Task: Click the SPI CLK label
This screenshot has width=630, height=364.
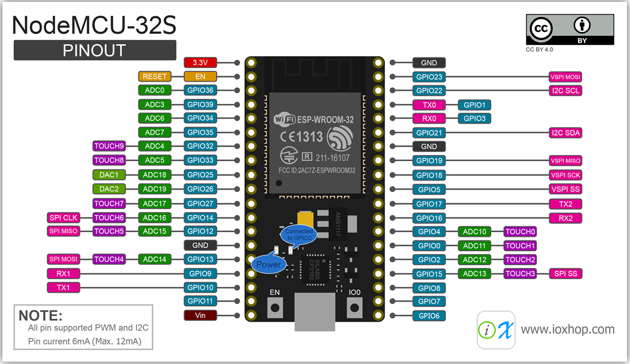Action: point(63,217)
